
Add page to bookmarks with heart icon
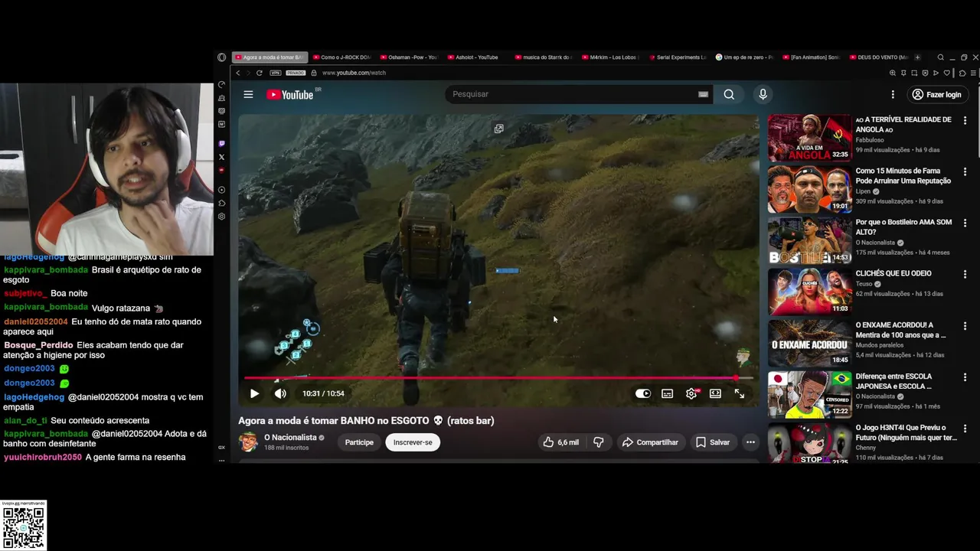tap(947, 73)
